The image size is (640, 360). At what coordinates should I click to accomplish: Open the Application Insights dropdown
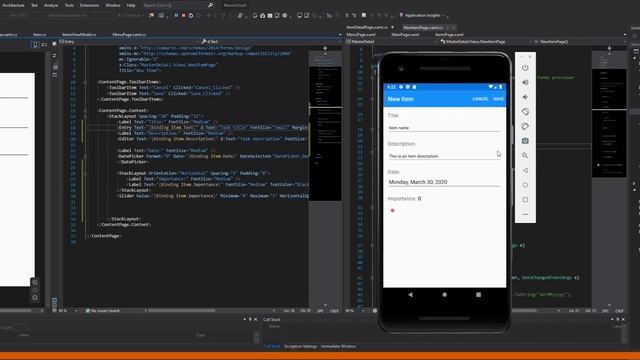(422, 16)
